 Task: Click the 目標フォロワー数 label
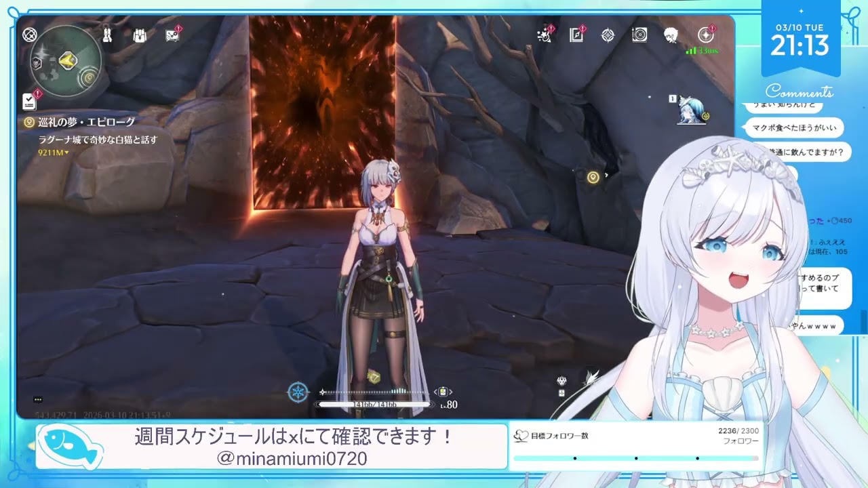coord(559,436)
